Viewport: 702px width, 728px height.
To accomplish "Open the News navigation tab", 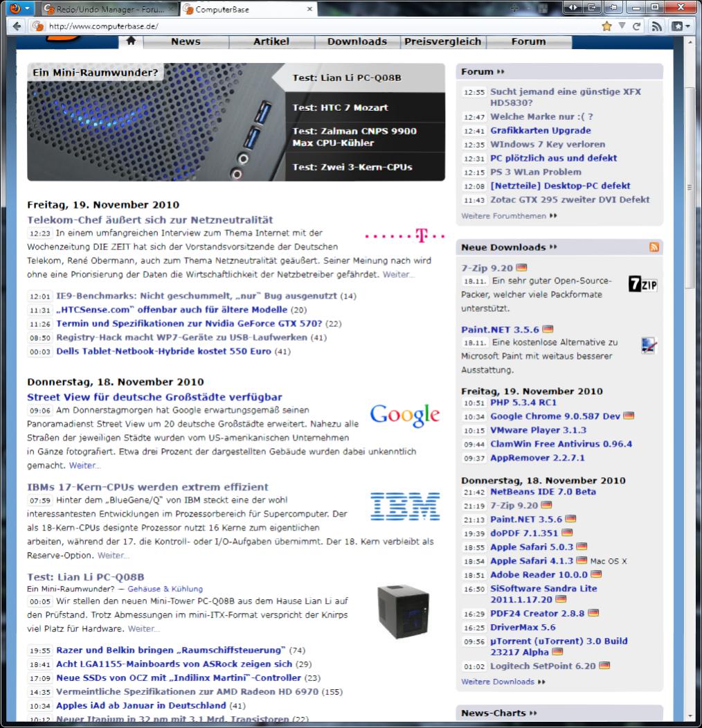I will click(x=186, y=42).
